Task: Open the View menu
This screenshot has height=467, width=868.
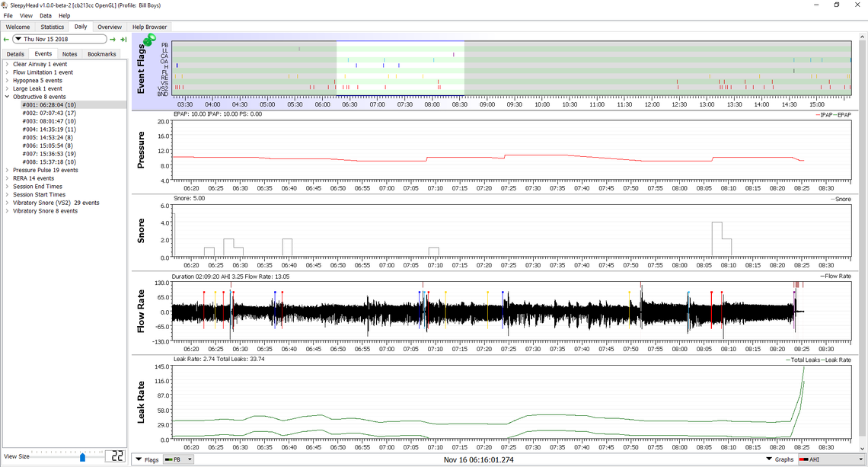Action: (x=26, y=15)
